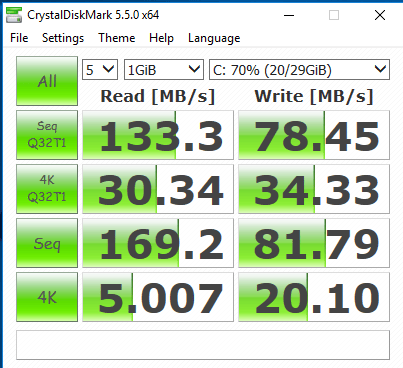Open the drive selector showing C: 70%
403x368 pixels.
pyautogui.click(x=299, y=70)
